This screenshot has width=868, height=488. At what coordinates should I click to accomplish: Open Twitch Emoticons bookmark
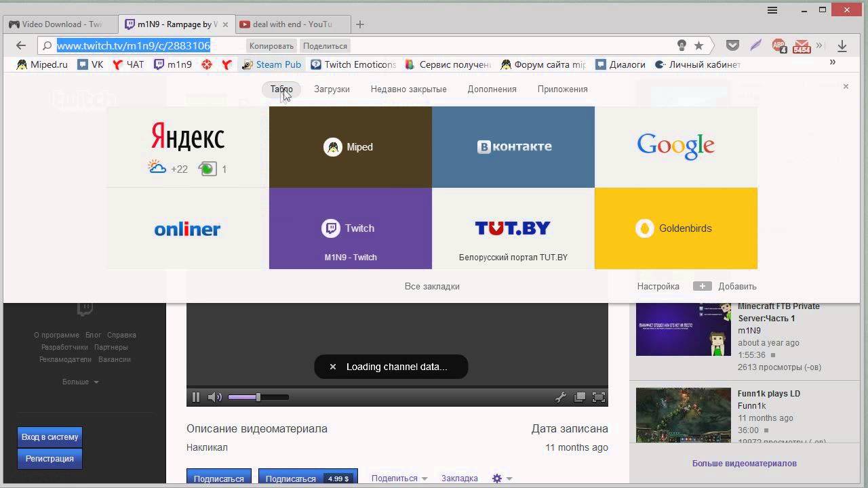coord(353,64)
